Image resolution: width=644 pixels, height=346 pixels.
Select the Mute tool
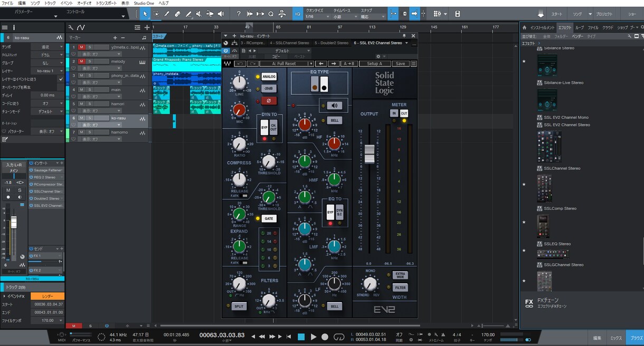click(x=199, y=14)
